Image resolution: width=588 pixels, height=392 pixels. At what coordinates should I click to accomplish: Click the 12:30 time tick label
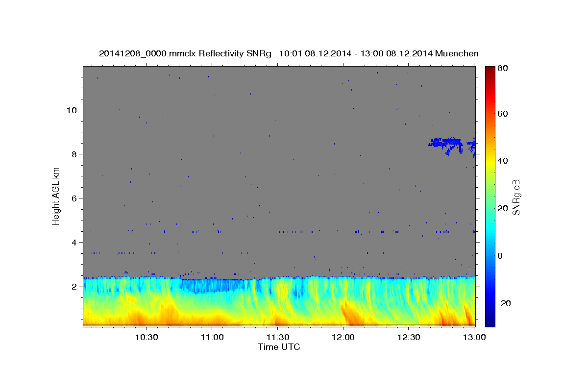tap(409, 338)
